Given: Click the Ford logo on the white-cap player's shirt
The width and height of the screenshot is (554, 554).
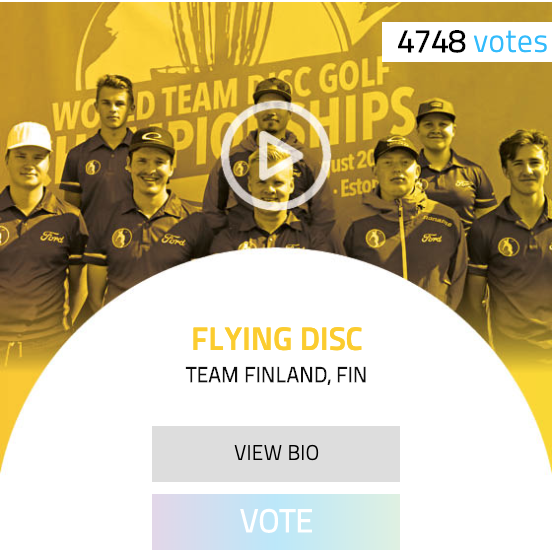Looking at the screenshot, I should click(x=52, y=237).
